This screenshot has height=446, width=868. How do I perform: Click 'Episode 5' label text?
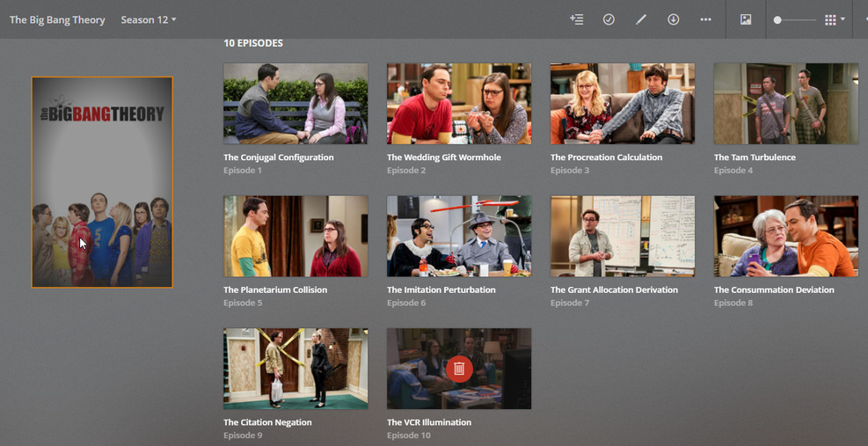[x=243, y=303]
